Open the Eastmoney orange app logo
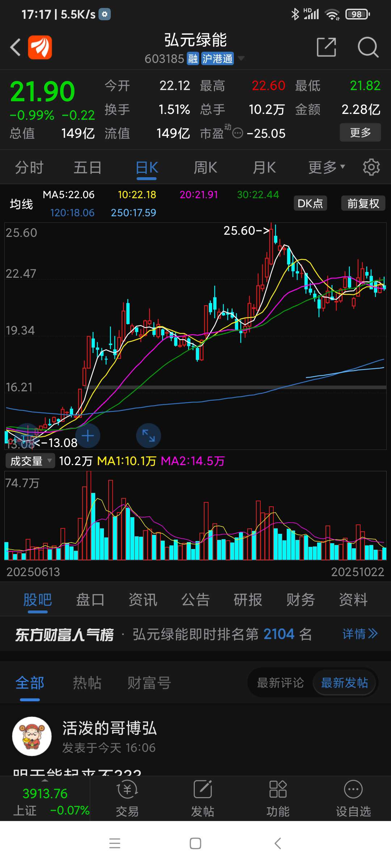 coord(40,47)
